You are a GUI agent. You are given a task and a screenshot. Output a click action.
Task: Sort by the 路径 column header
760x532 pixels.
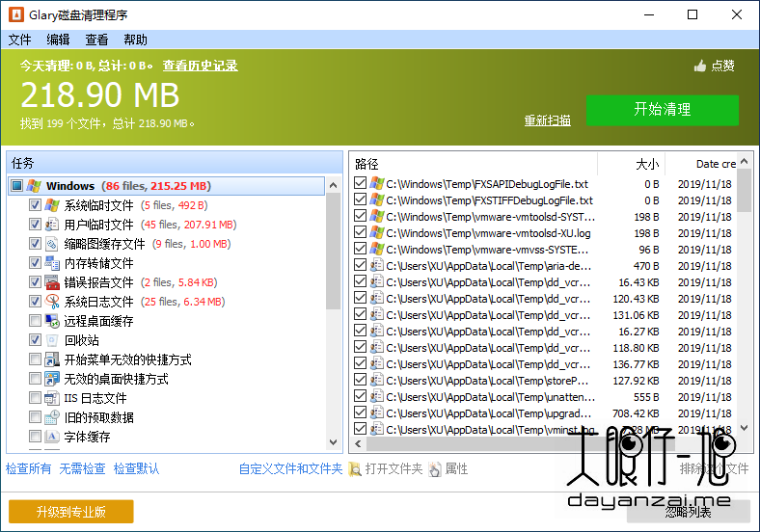[x=473, y=164]
